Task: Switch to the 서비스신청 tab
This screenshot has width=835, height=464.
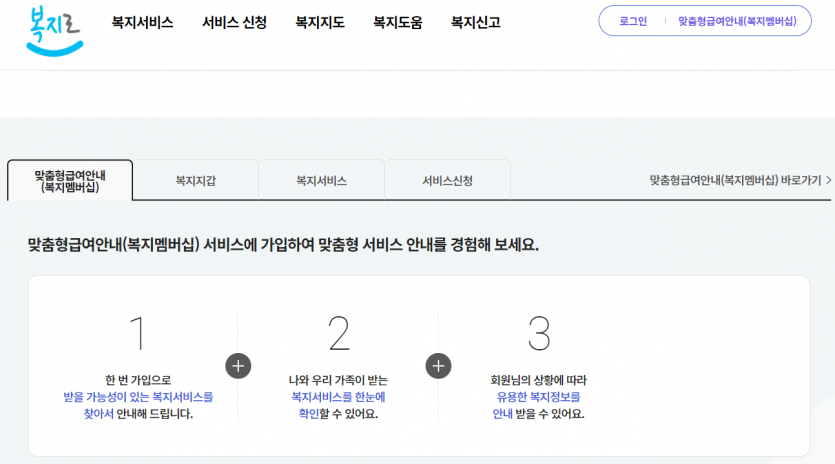Action: click(447, 181)
